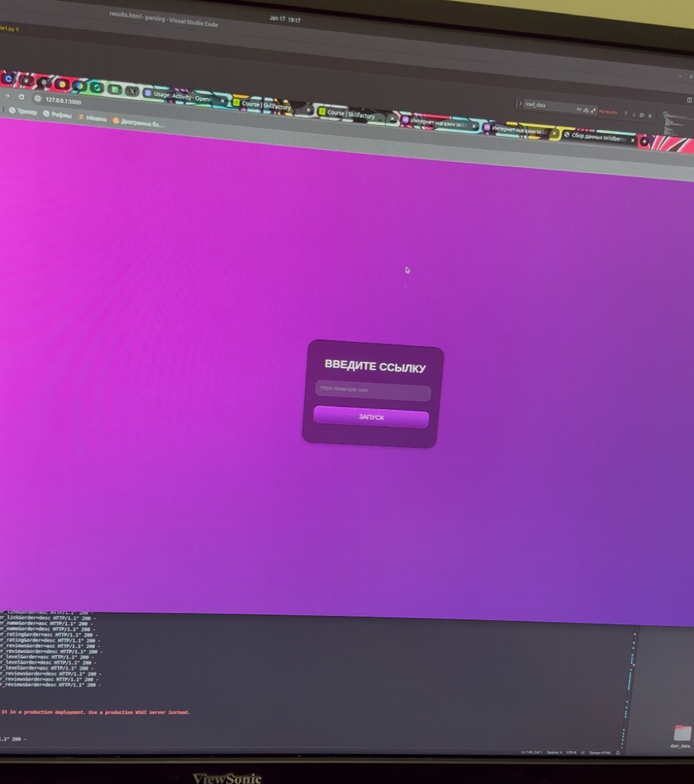Click the ЗАПУСК button

pos(371,417)
